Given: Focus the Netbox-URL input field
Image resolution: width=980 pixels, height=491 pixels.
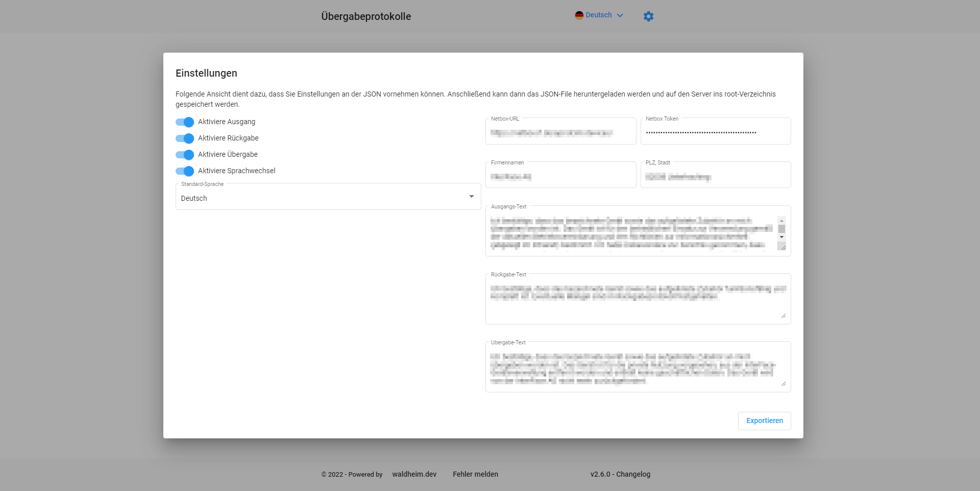Looking at the screenshot, I should [560, 133].
